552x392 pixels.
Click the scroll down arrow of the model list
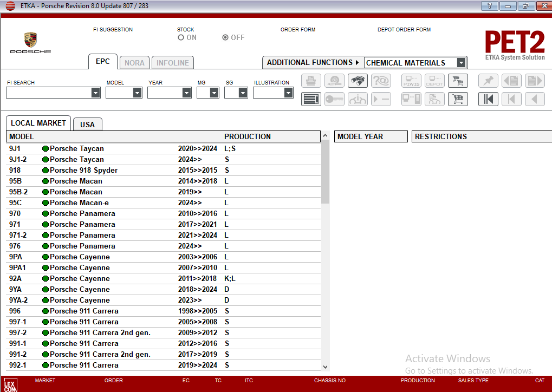tap(325, 367)
